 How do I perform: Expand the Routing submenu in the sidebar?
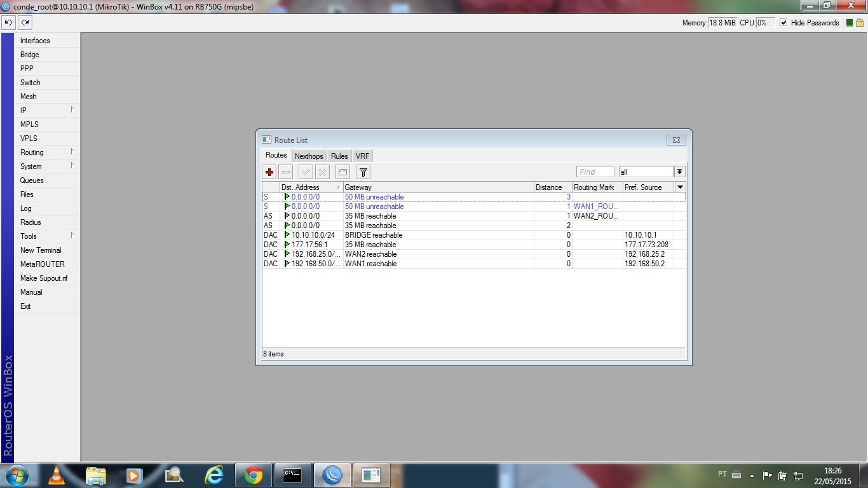(x=48, y=152)
